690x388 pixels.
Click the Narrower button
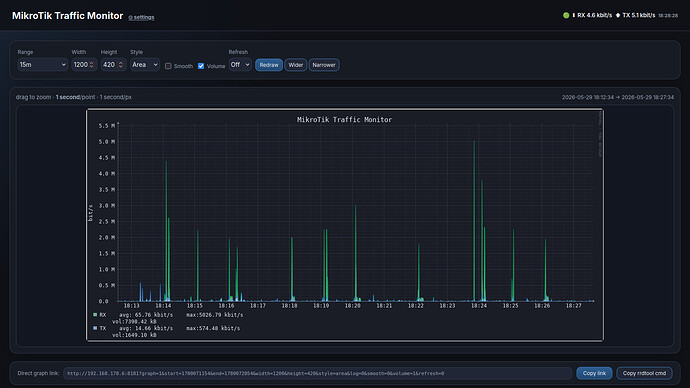[324, 65]
